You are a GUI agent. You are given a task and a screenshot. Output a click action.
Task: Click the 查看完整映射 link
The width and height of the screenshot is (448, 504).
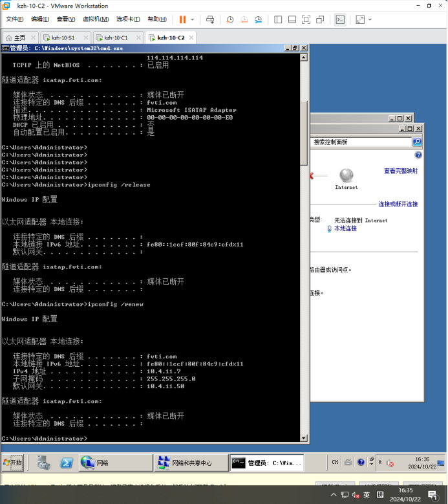click(401, 171)
